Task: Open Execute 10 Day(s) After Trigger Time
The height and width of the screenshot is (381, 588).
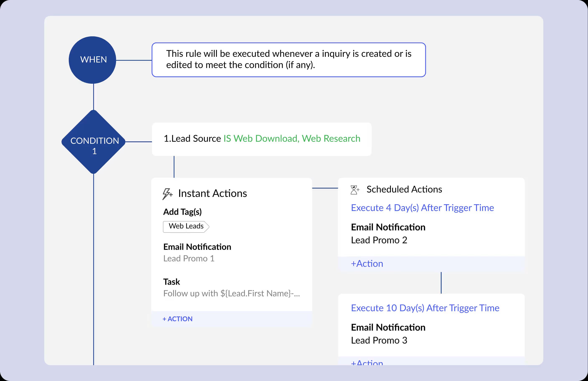Action: pos(425,308)
